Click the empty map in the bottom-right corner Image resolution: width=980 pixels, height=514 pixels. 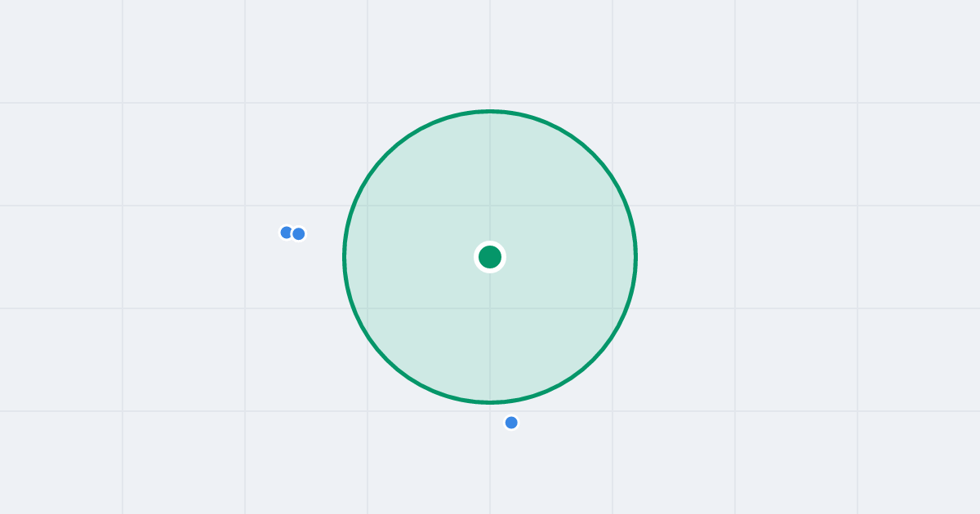pos(919,465)
